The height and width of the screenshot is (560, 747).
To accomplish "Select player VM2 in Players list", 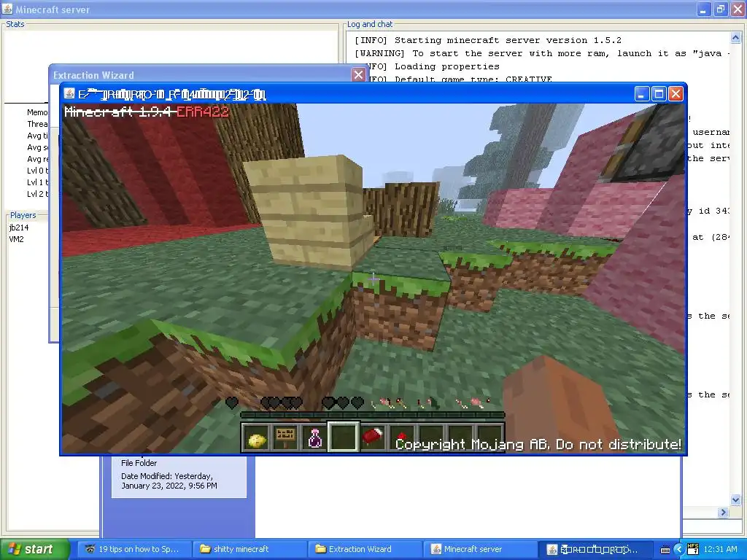I will point(16,239).
